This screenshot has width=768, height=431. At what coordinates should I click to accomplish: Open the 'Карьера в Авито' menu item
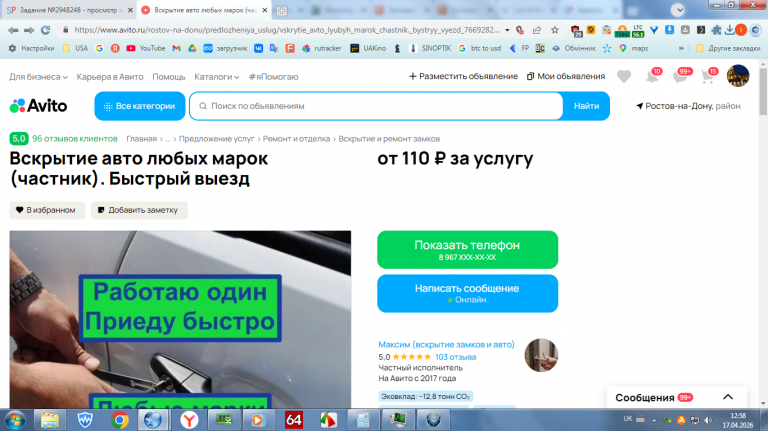110,77
